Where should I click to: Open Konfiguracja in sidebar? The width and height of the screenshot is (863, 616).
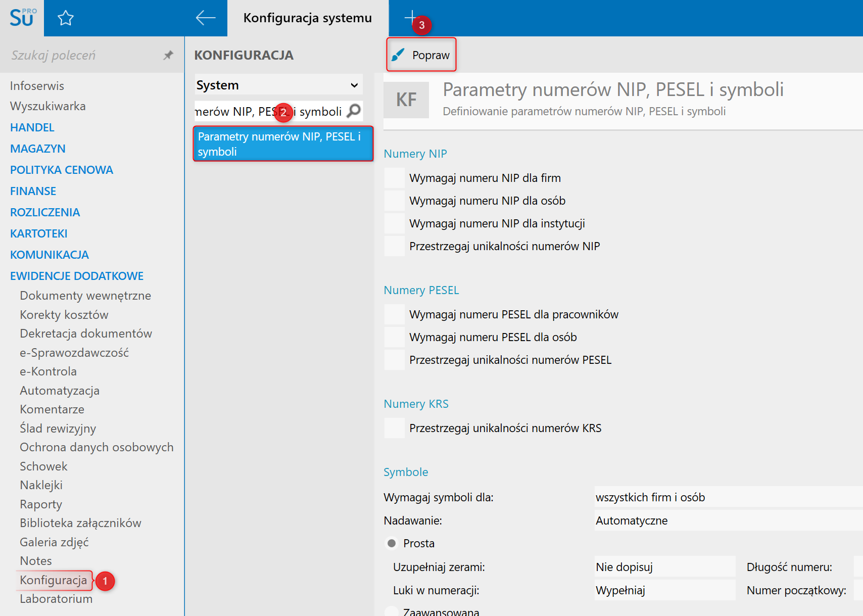[x=54, y=580]
